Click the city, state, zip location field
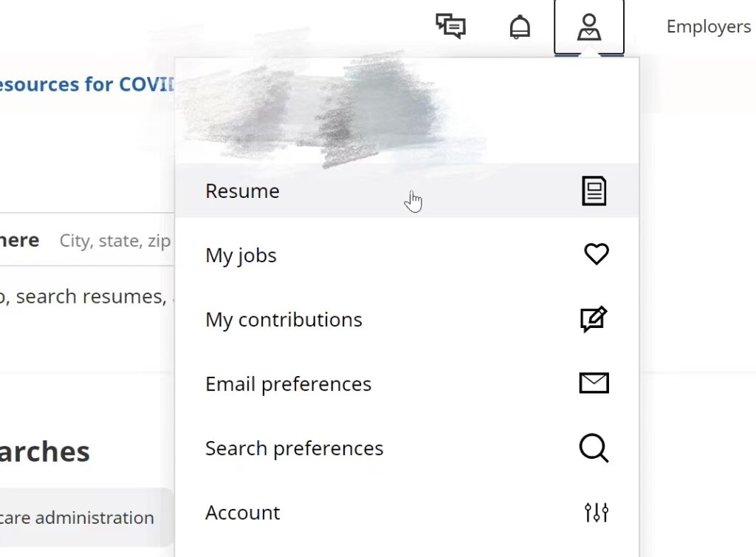This screenshot has height=557, width=756. coord(114,240)
